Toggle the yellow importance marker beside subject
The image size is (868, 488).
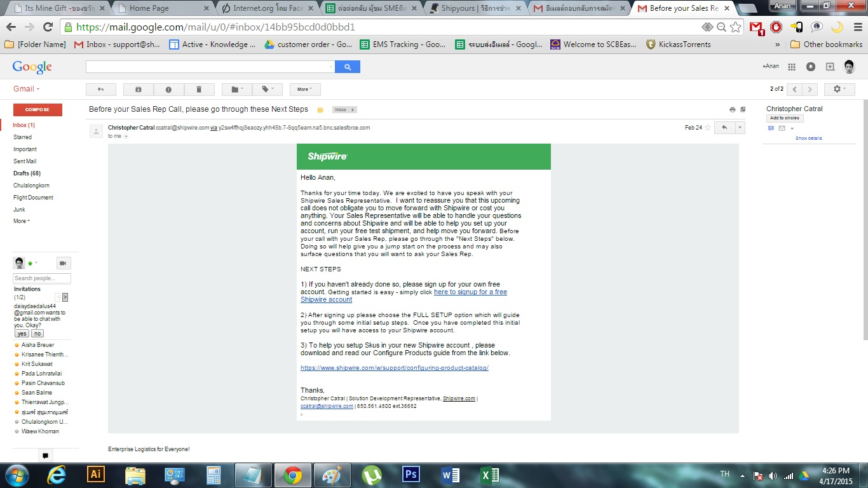pyautogui.click(x=320, y=110)
